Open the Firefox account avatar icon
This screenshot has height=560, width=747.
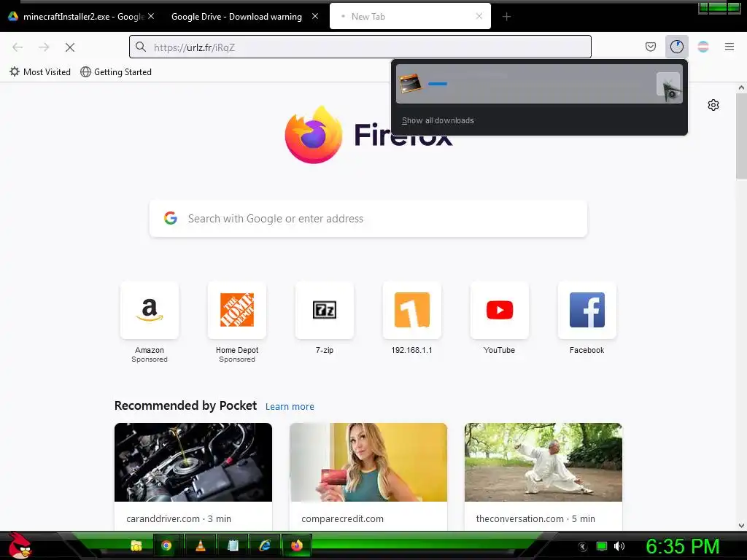coord(703,47)
